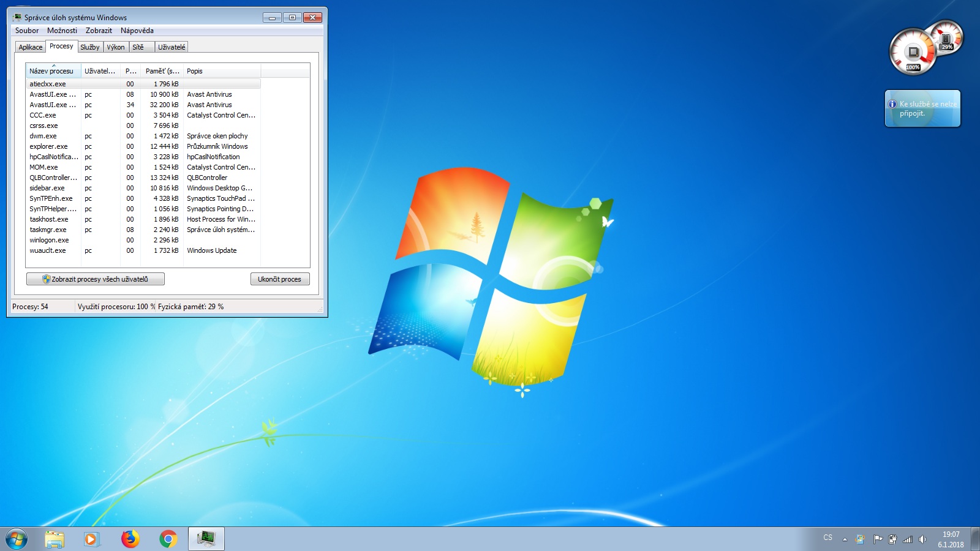Screen dimensions: 980x551
Task: Select the AvastUI.exe row using 32 200 kB
Action: (x=143, y=105)
